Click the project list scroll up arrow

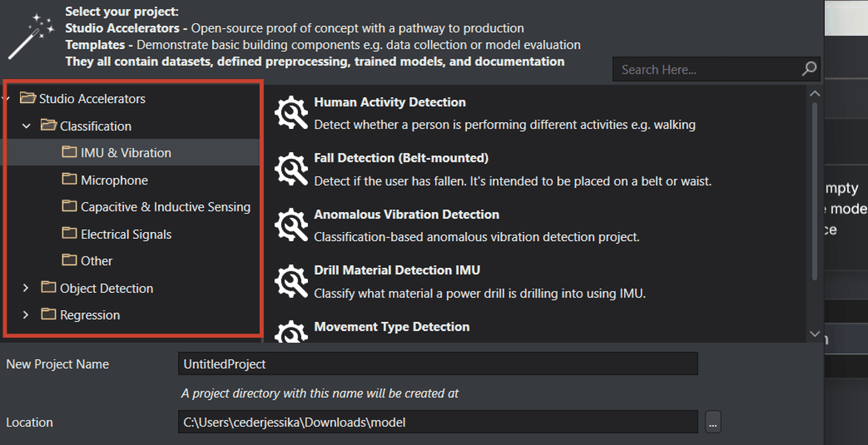(x=815, y=93)
